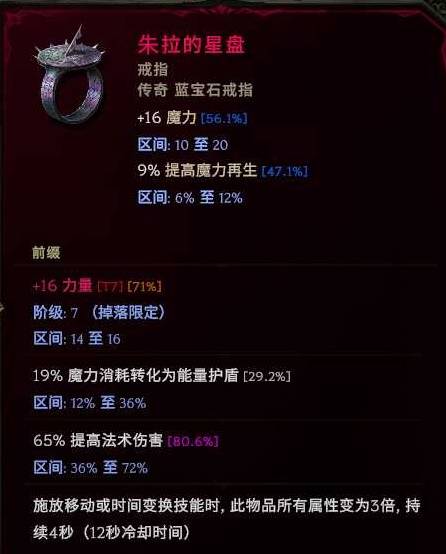446x554 pixels.
Task: Select the 区间: 10 至 20 range line
Action: [183, 145]
